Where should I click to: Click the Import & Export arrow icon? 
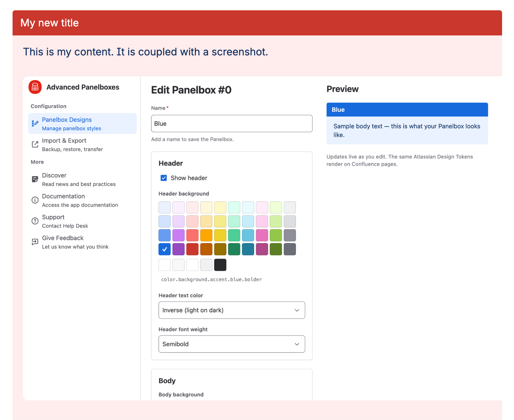[x=35, y=144]
